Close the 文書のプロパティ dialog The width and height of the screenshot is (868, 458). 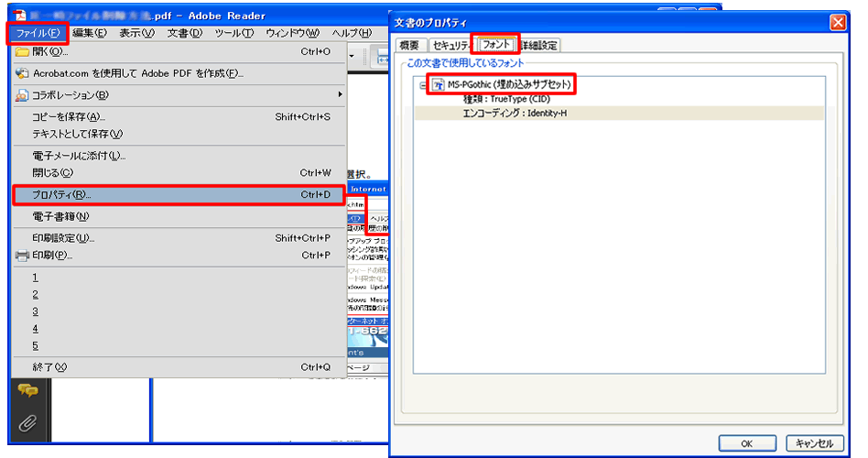coord(838,23)
